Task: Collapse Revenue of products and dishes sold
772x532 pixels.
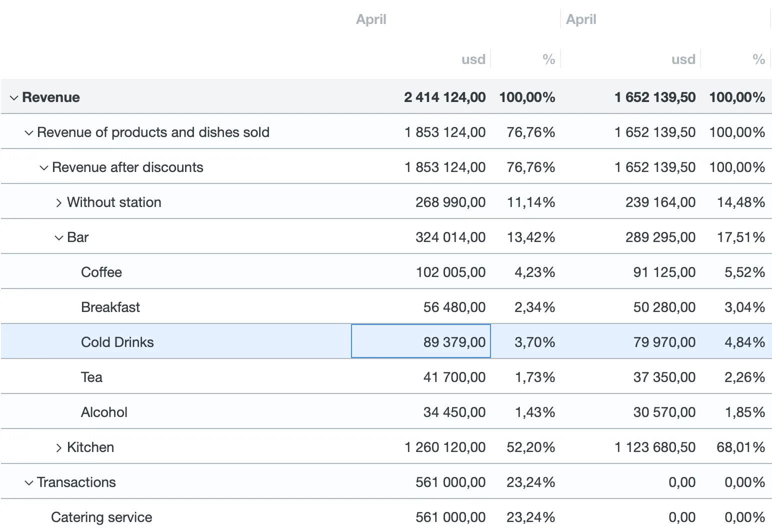Action: coord(29,132)
